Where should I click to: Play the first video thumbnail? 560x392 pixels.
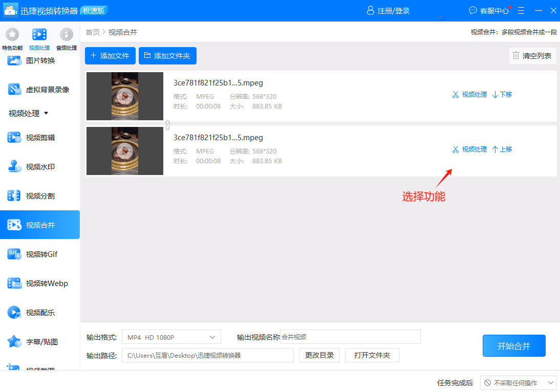124,96
